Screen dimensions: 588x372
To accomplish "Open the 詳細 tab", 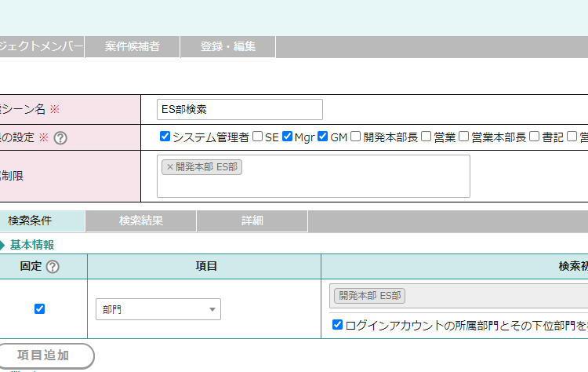I will [252, 221].
